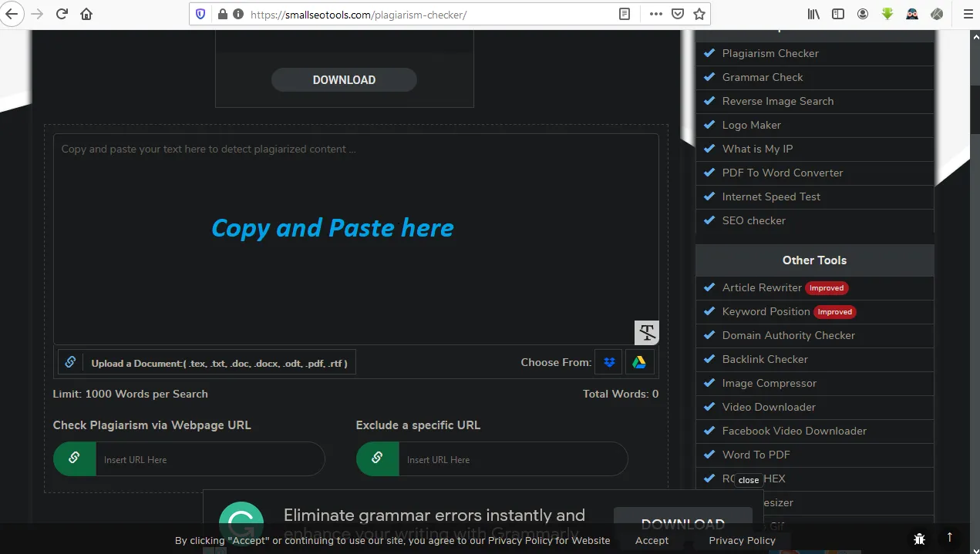Click the top DOWNLOAD button
Screen dimensions: 980x554
pos(344,79)
